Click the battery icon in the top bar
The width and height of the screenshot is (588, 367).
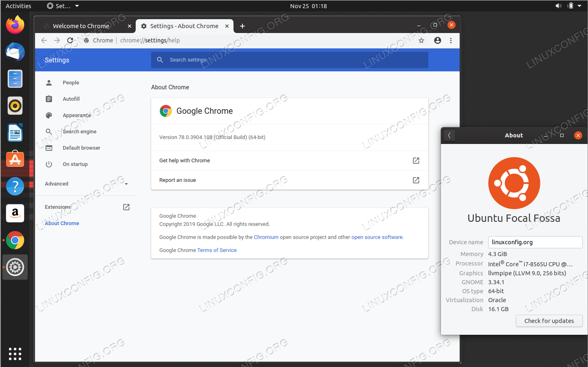click(570, 6)
